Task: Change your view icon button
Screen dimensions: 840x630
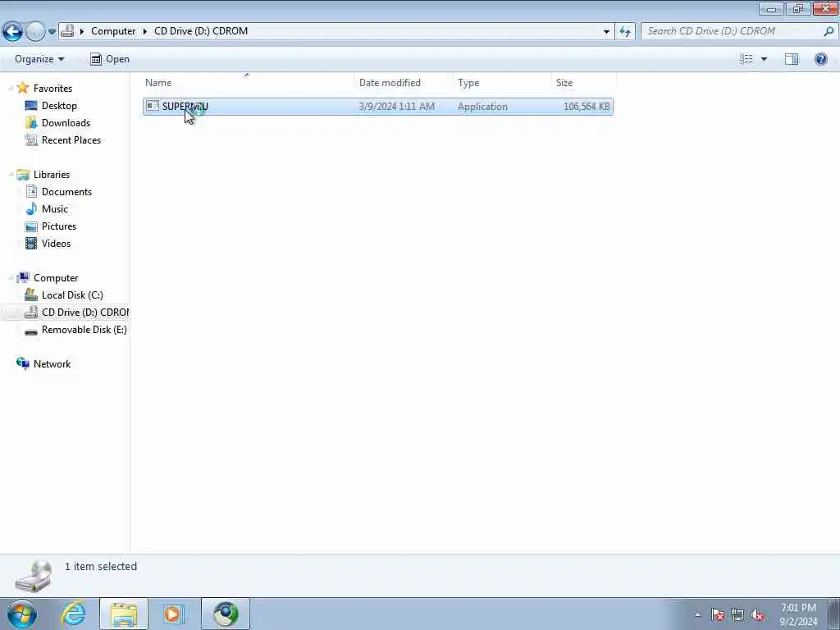Action: [746, 59]
